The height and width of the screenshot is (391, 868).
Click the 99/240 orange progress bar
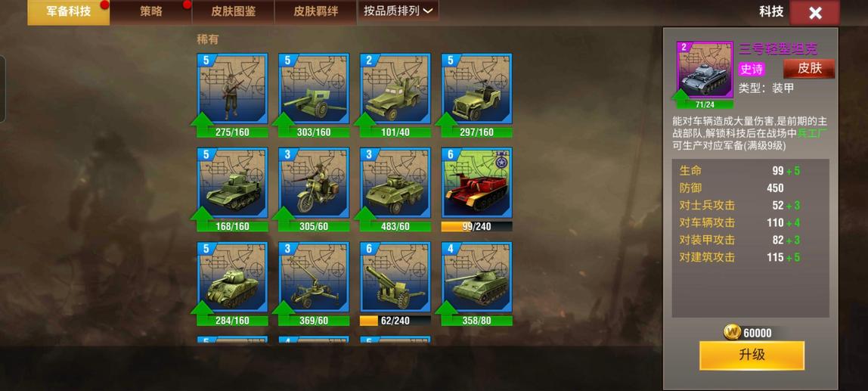[x=476, y=227]
